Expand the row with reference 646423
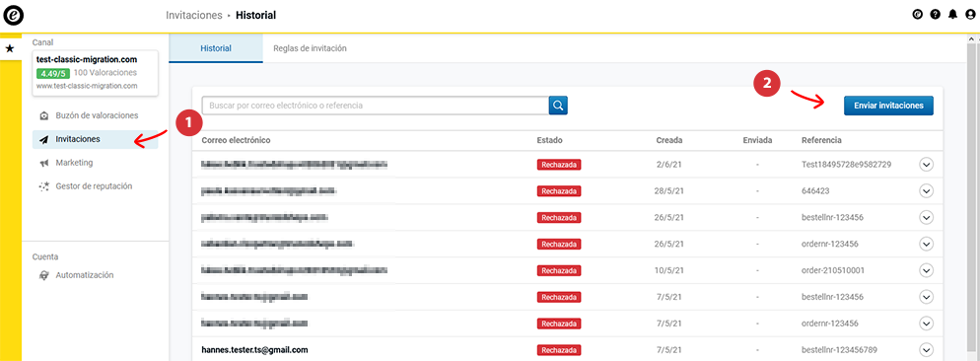This screenshot has height=361, width=980. [926, 190]
